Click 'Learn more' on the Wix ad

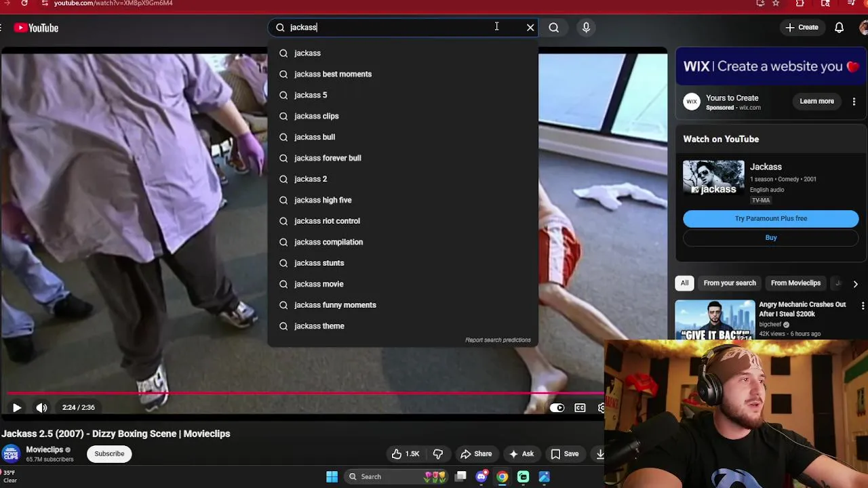point(816,102)
